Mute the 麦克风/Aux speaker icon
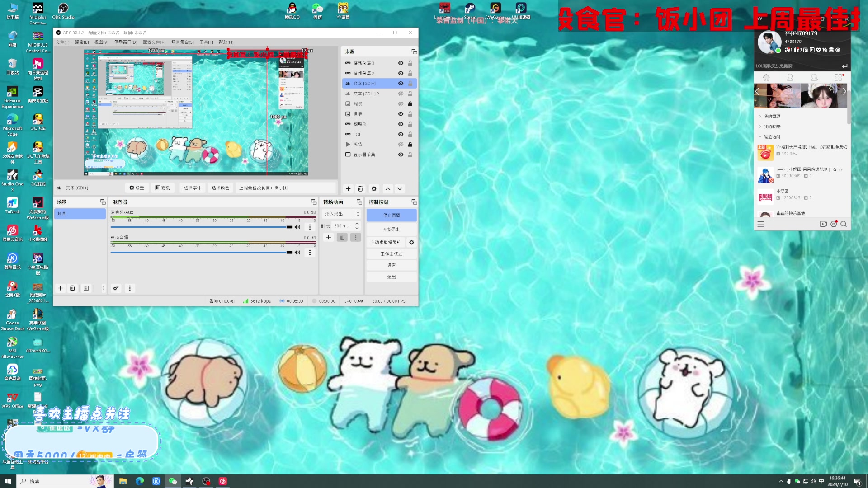 coord(297,227)
